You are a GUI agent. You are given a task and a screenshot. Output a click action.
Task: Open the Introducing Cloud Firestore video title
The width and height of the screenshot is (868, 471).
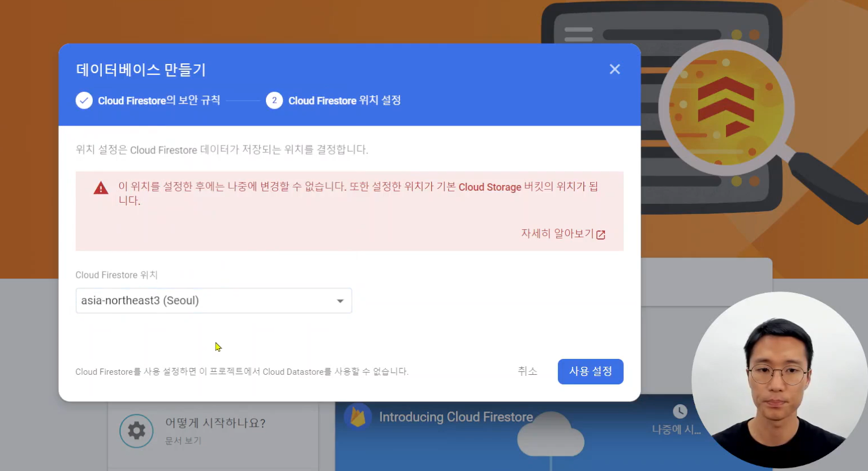[x=456, y=417]
